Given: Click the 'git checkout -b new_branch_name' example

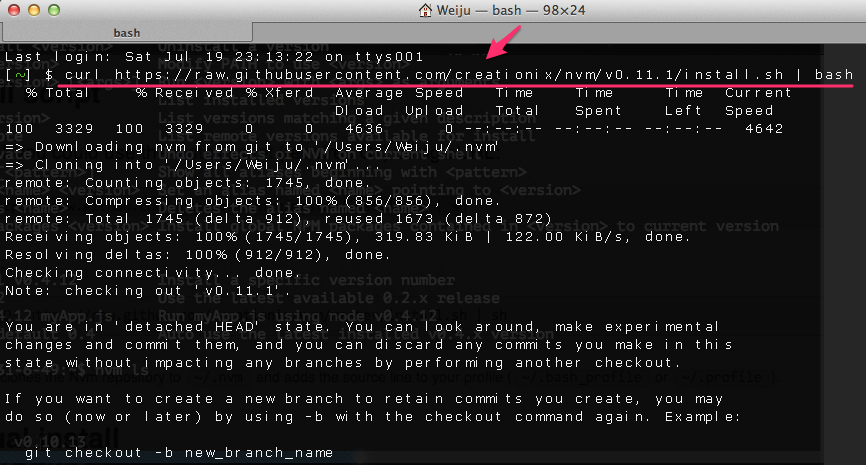Looking at the screenshot, I should pos(178,453).
